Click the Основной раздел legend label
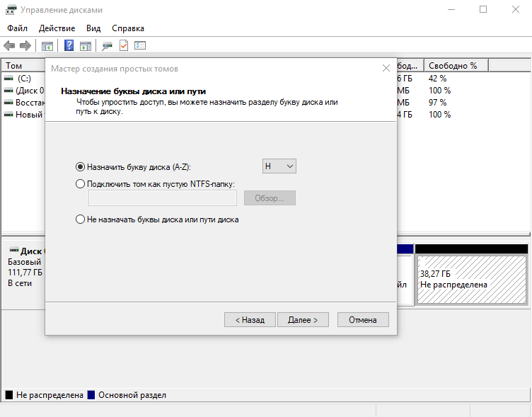 pos(132,395)
